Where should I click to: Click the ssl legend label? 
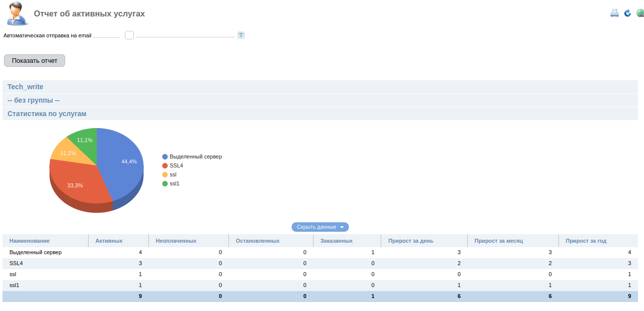click(x=173, y=174)
